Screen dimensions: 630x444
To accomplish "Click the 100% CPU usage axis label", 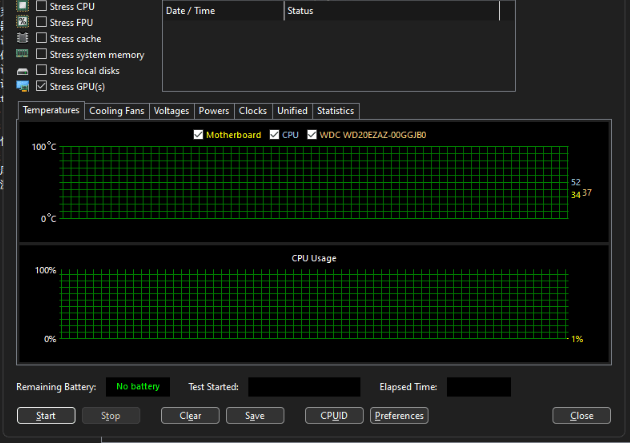I will (x=45, y=270).
